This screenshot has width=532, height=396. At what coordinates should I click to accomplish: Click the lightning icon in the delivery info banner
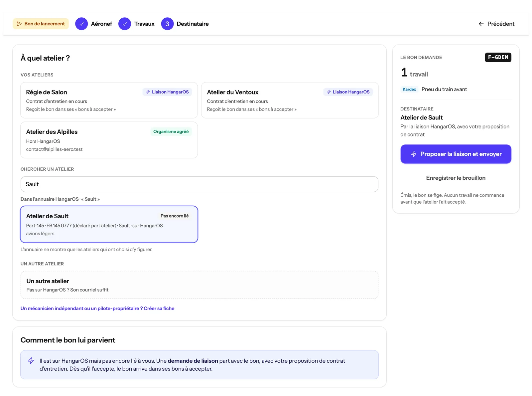pyautogui.click(x=31, y=361)
